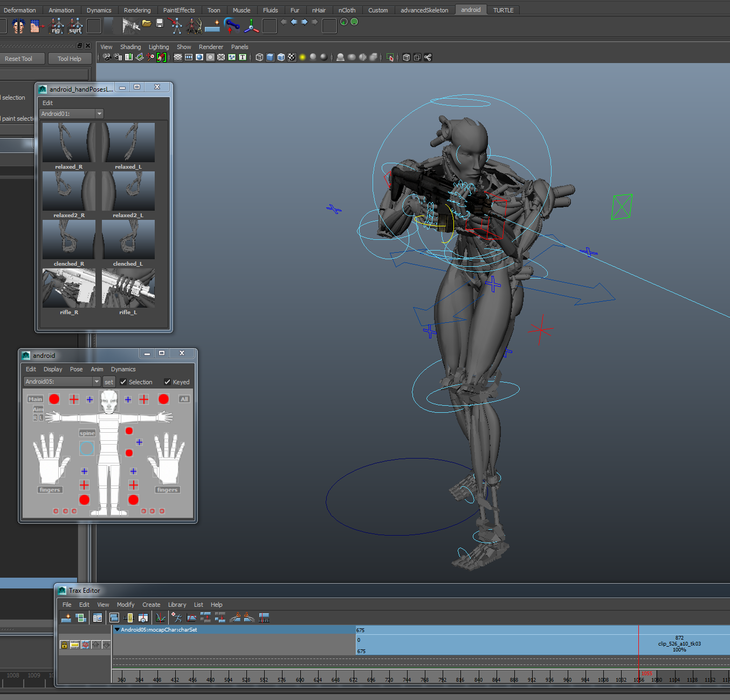This screenshot has height=700, width=730.
Task: Click the Tool Help button
Action: tap(70, 59)
